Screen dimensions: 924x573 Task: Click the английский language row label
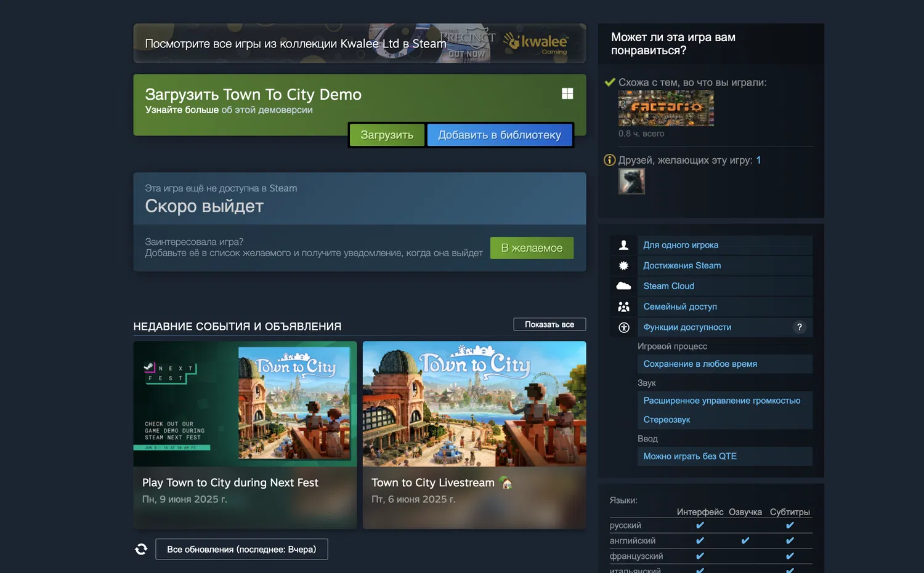633,541
